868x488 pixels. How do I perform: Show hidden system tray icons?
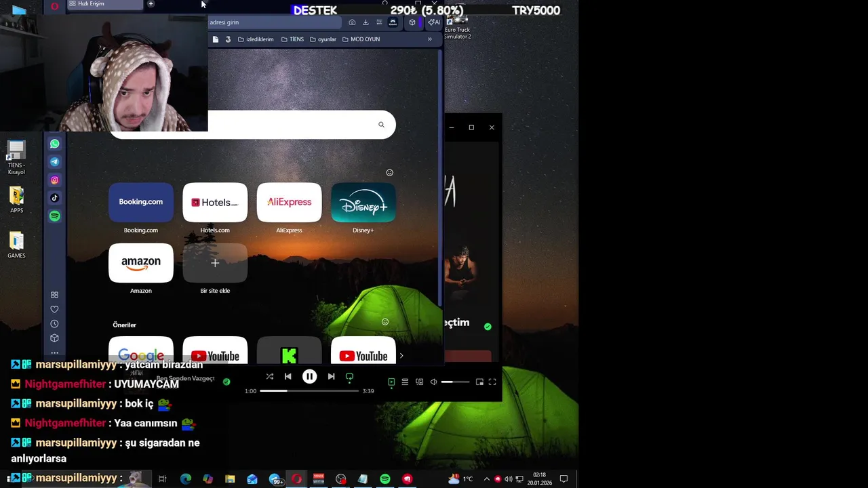point(486,479)
